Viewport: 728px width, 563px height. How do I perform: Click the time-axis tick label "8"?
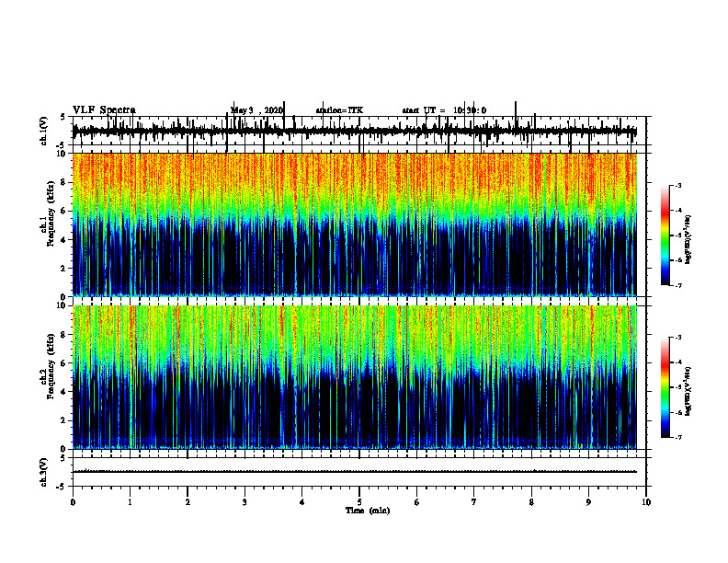531,502
